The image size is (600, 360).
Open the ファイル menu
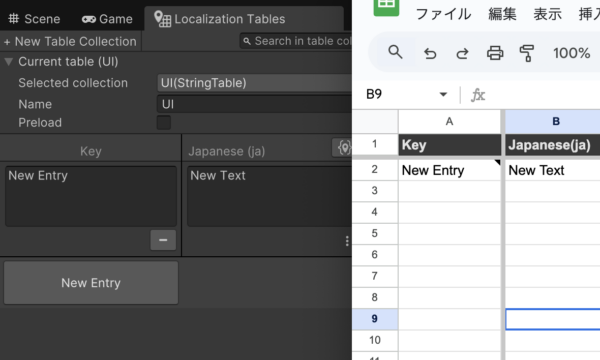(443, 14)
